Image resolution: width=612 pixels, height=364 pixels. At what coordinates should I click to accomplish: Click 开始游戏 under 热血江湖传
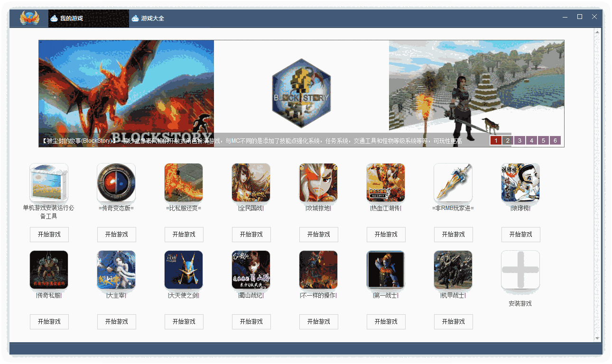(386, 235)
